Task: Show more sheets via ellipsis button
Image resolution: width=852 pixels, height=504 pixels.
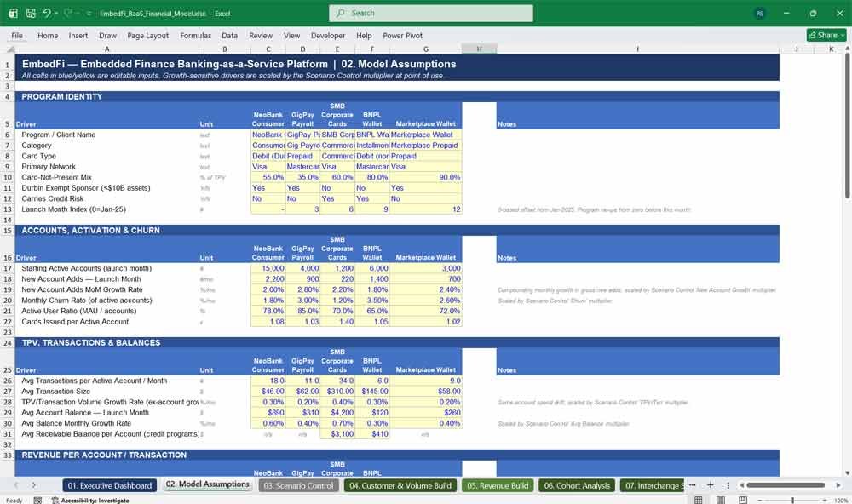Action: pyautogui.click(x=692, y=485)
